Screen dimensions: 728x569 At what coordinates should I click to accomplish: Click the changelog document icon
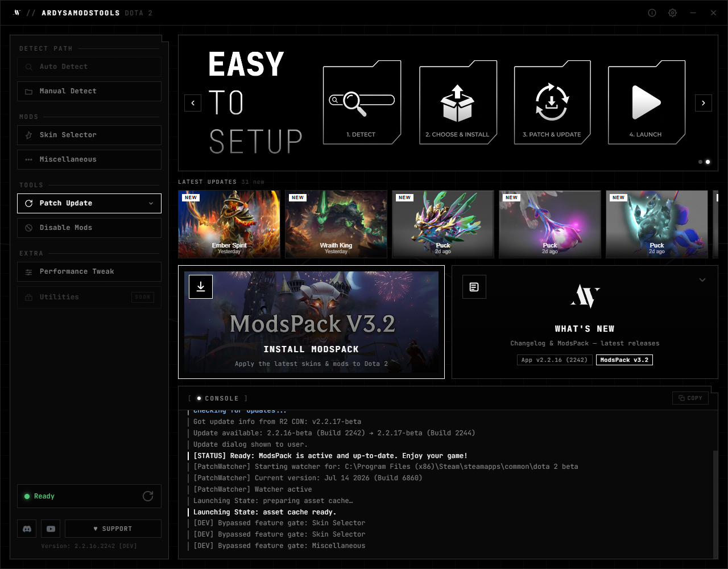click(474, 287)
